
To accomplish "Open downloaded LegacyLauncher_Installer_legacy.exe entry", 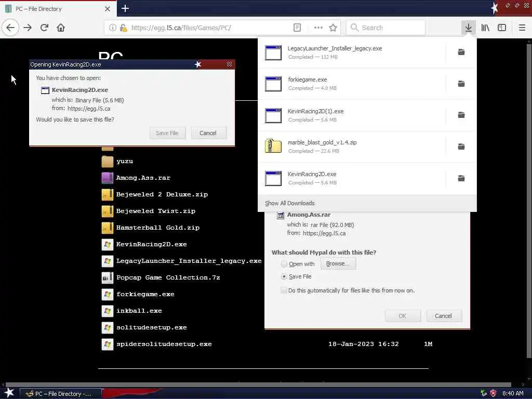I will coord(352,52).
